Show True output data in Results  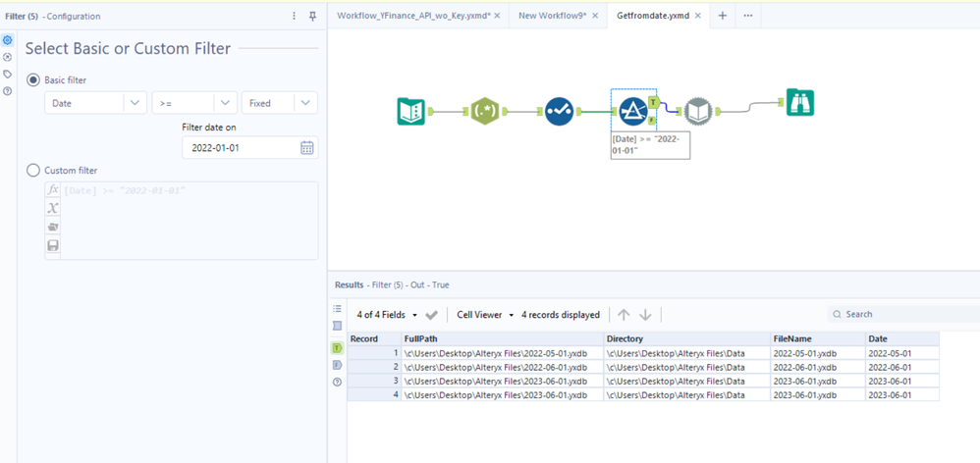pyautogui.click(x=338, y=347)
